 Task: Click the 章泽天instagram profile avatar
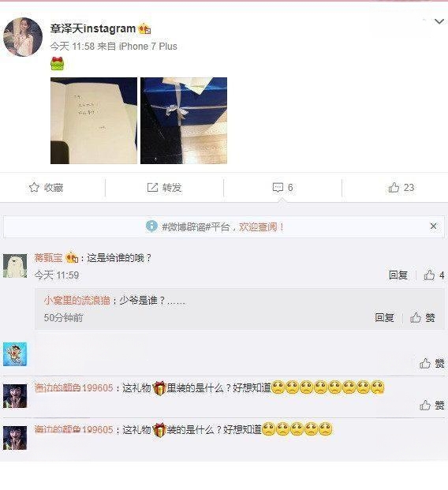(x=23, y=37)
